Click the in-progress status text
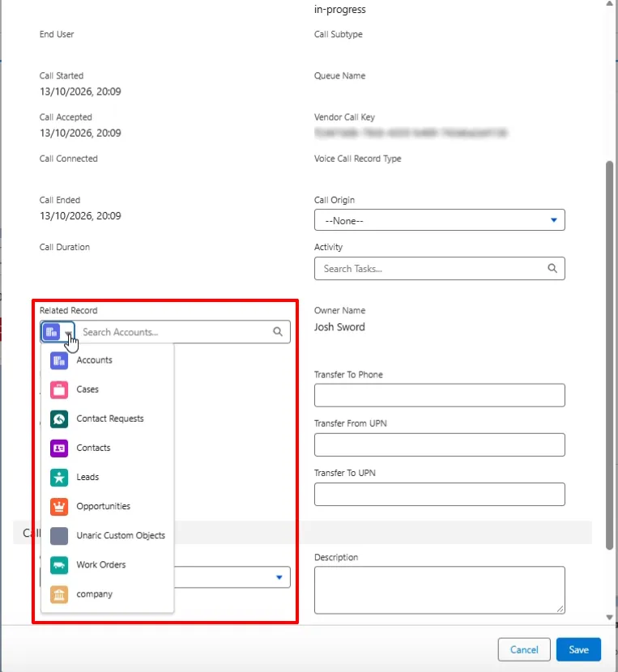618x672 pixels. point(339,10)
